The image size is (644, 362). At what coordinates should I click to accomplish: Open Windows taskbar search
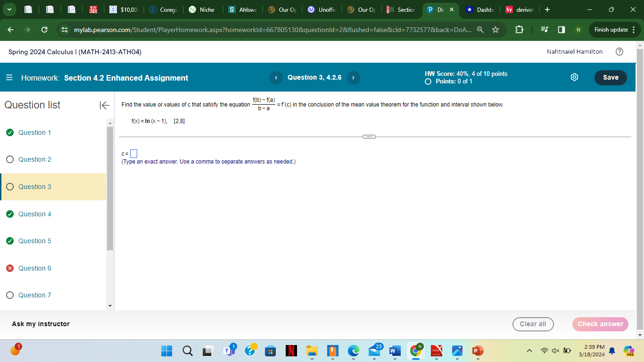tap(187, 351)
